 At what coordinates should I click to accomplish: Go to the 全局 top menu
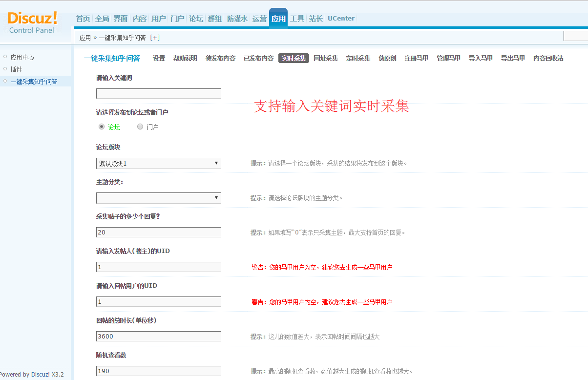[x=102, y=19]
